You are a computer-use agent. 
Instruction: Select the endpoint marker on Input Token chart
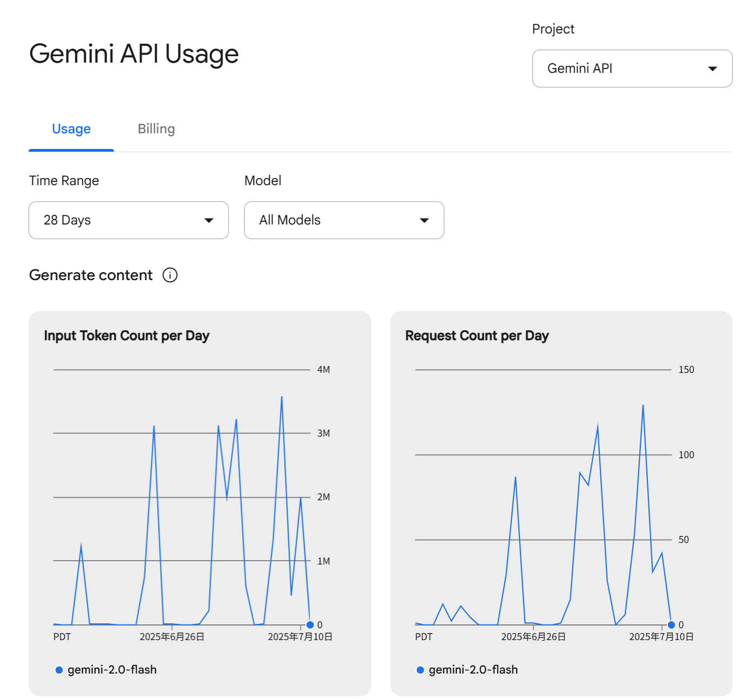pos(310,625)
